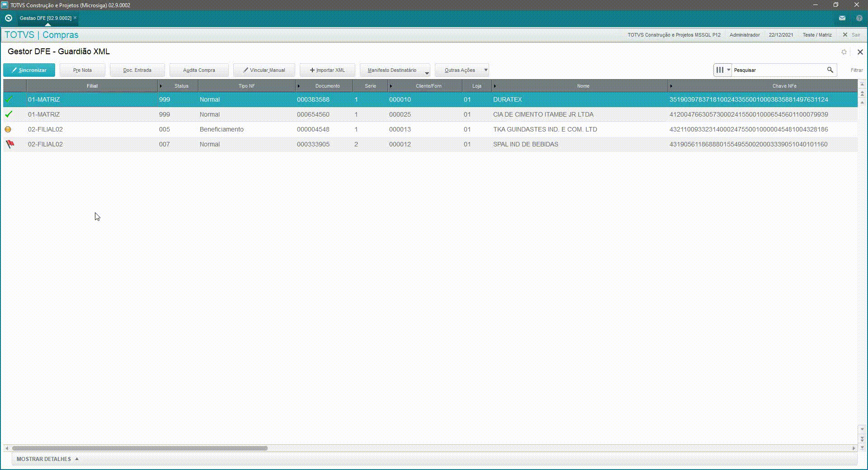Click document number 000333905

[x=313, y=144]
